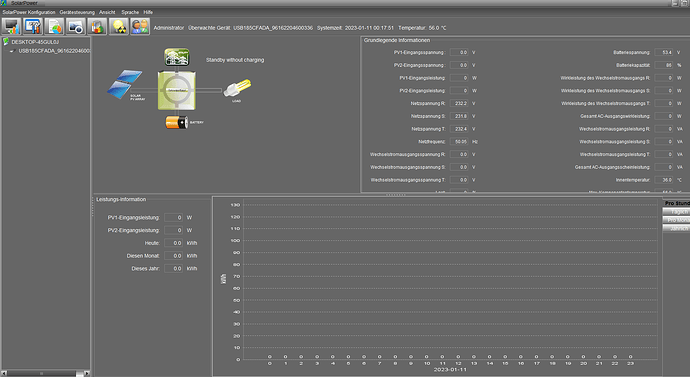
Task: Click the solar PV array panel graphic
Action: 125,84
